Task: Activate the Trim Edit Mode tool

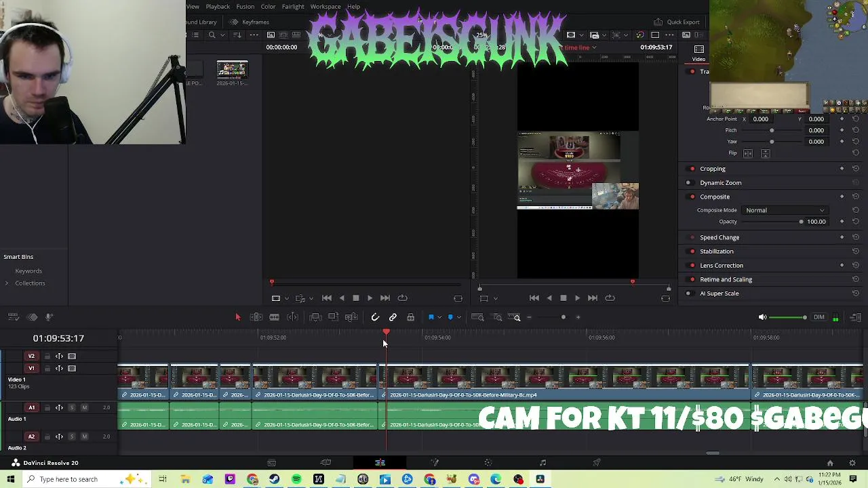Action: [x=256, y=317]
